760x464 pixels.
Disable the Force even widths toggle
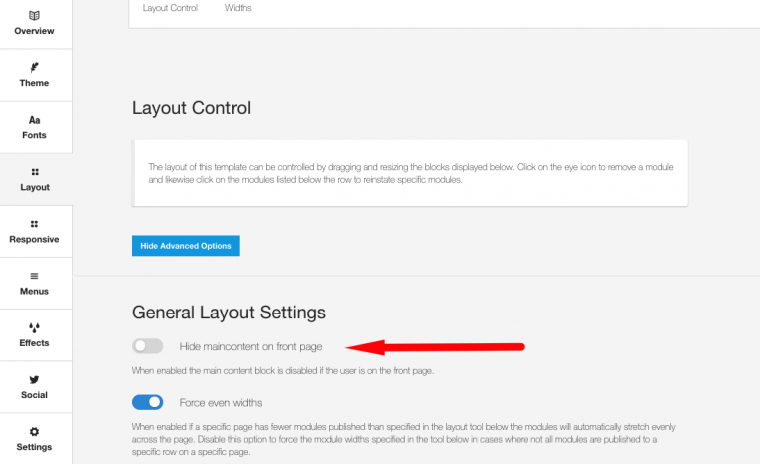pos(147,402)
